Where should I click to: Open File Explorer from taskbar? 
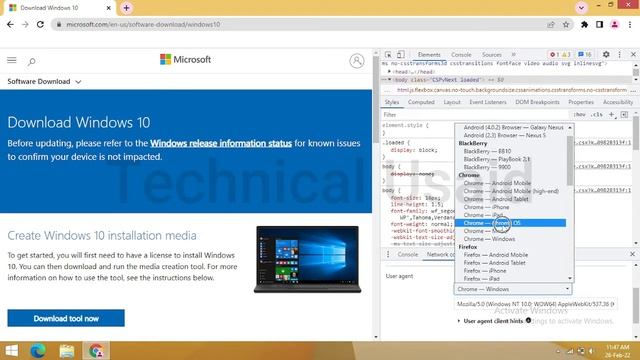click(67, 351)
